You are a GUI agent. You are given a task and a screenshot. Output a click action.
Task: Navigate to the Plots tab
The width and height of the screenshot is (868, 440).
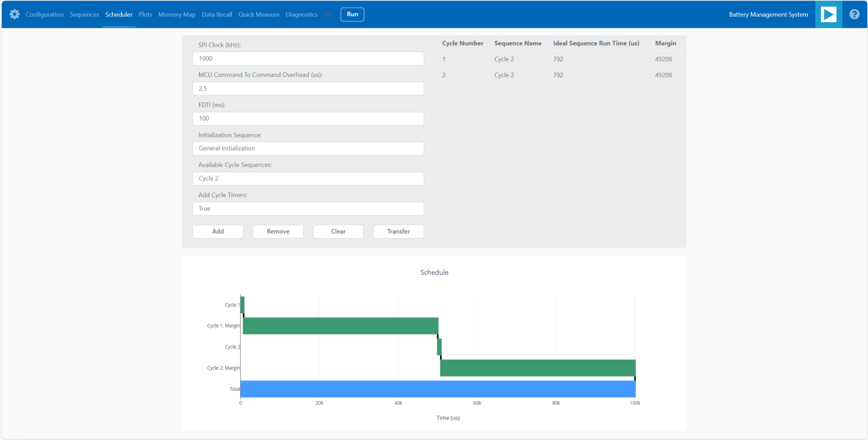pos(145,14)
